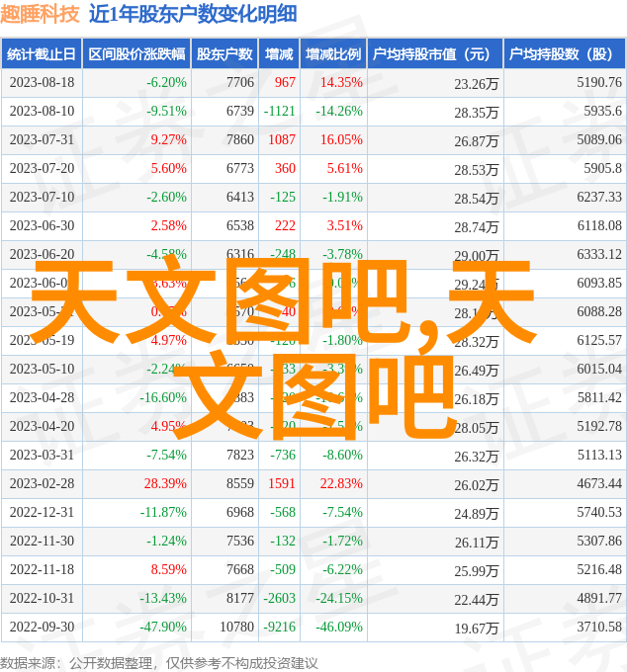Click shareholder count 6773
The image size is (627, 672).
[240, 168]
